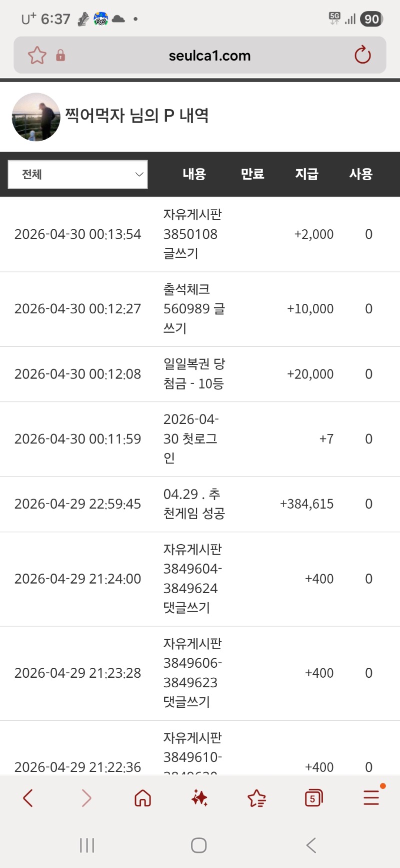The image size is (400, 868).
Task: Reload the page with refresh icon
Action: (x=362, y=55)
